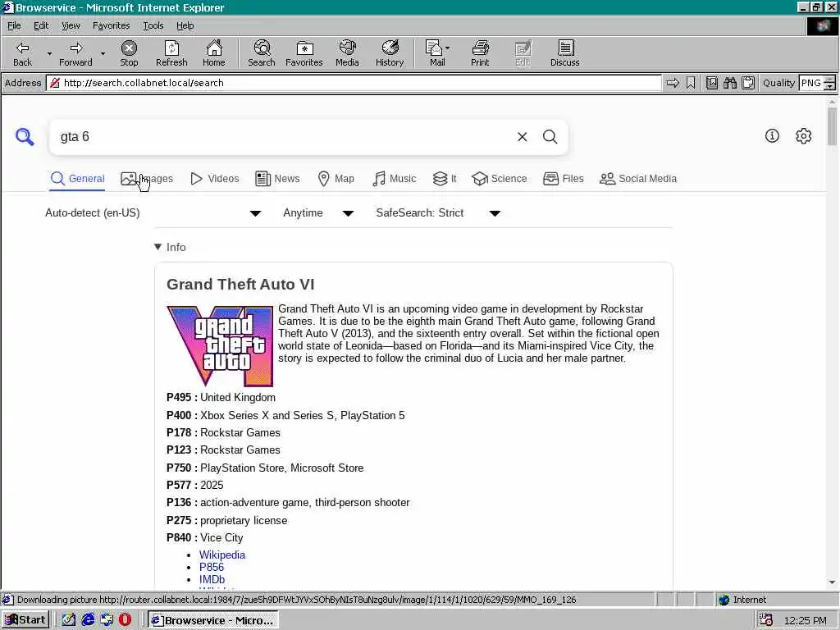Viewport: 840px width, 630px height.
Task: Open the Help menu
Action: (185, 25)
